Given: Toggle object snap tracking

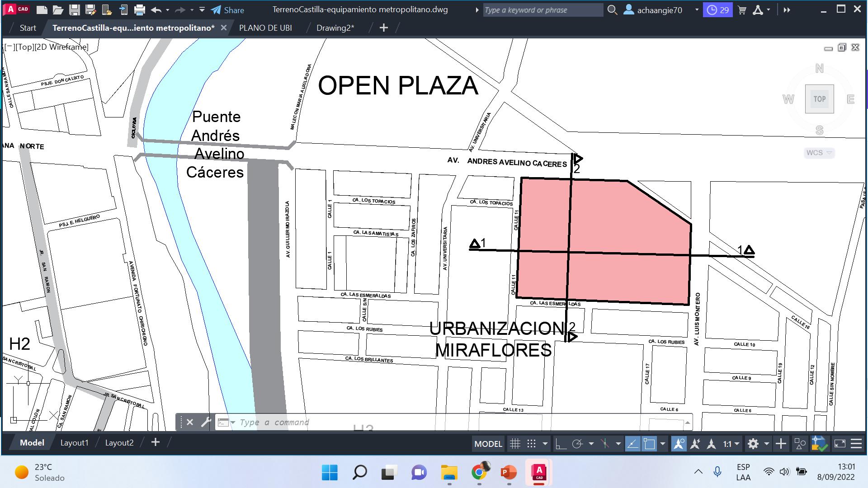Looking at the screenshot, I should click(x=632, y=444).
